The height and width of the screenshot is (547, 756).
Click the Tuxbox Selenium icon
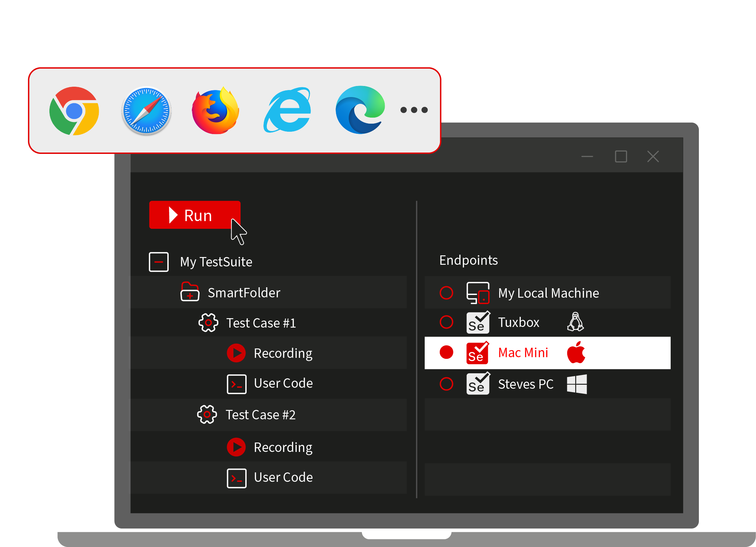pos(478,322)
